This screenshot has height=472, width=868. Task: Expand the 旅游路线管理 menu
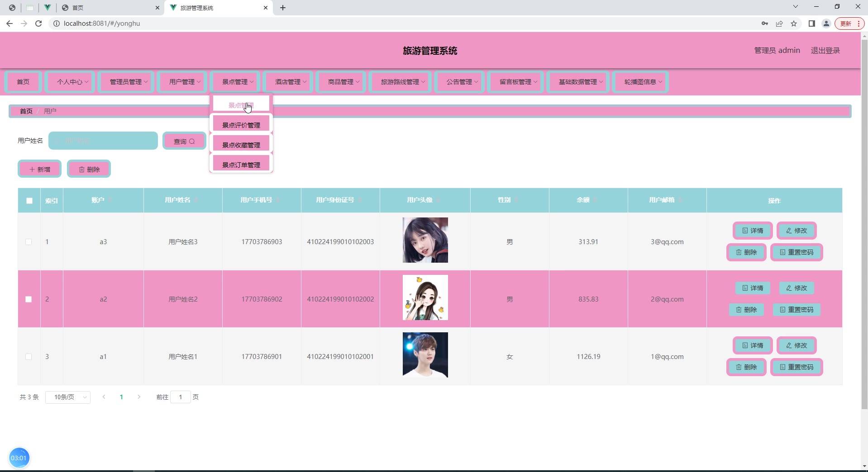pyautogui.click(x=401, y=82)
